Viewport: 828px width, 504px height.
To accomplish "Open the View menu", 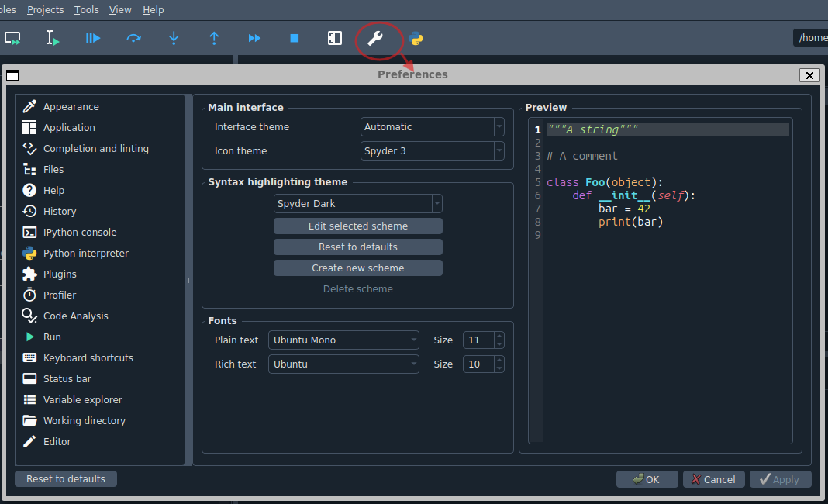I will coord(120,10).
